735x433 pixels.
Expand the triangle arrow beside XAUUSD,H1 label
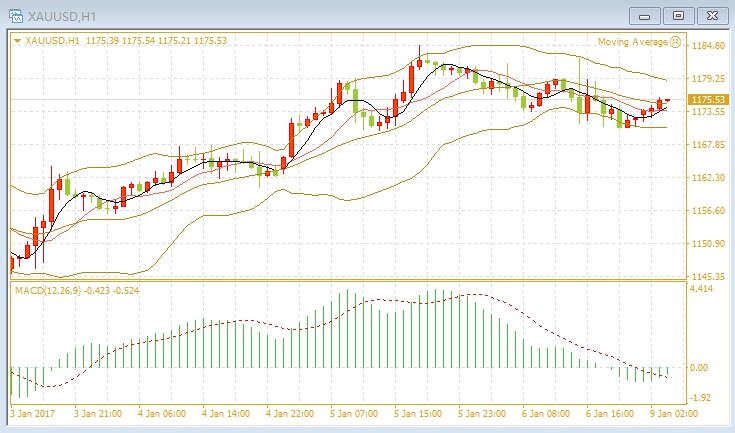click(17, 41)
